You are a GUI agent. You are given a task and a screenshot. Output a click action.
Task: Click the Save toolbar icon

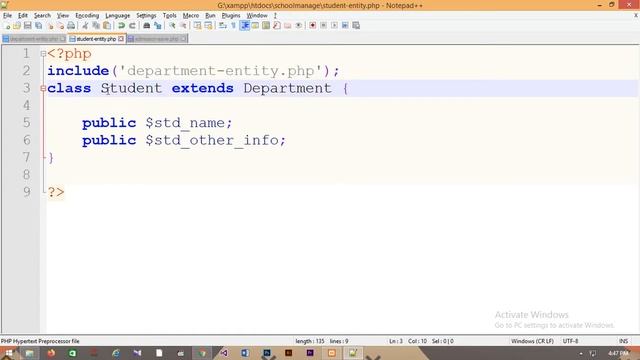click(x=28, y=26)
